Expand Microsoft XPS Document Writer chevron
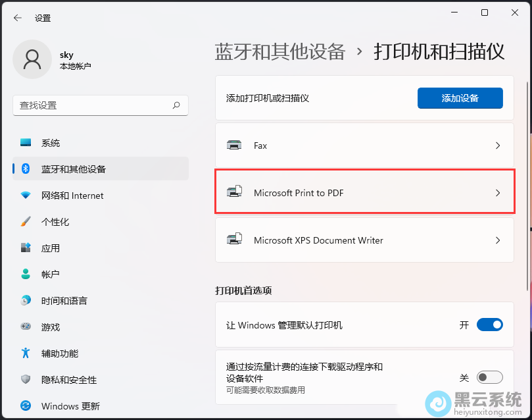 (x=498, y=240)
